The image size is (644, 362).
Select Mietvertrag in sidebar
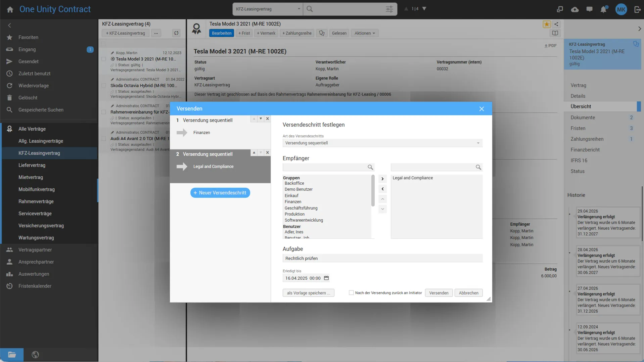tap(49, 177)
